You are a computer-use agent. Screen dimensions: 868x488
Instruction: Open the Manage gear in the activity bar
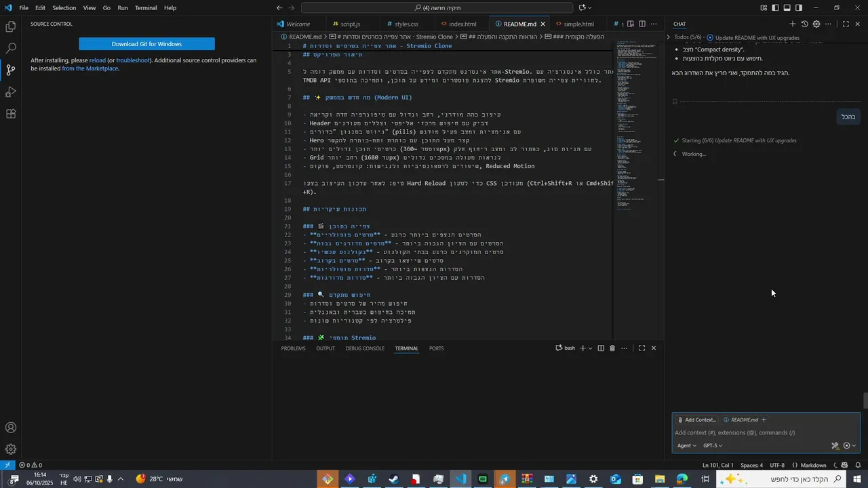(11, 449)
